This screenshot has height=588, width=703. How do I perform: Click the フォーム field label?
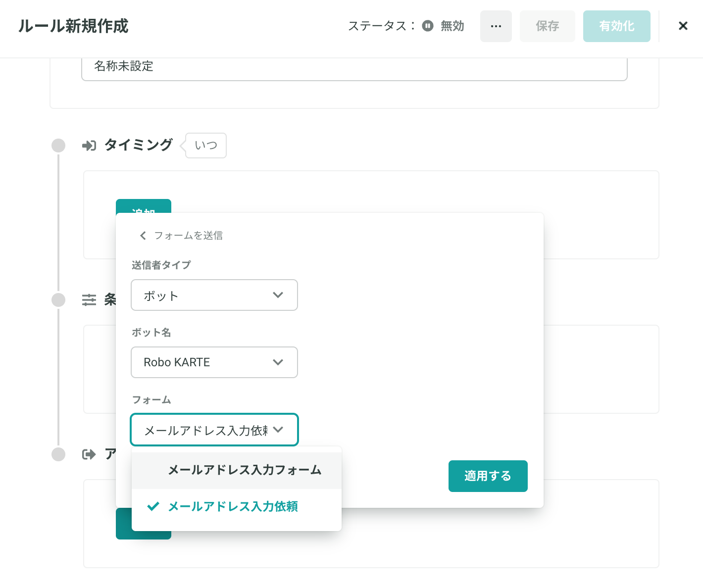click(x=151, y=399)
